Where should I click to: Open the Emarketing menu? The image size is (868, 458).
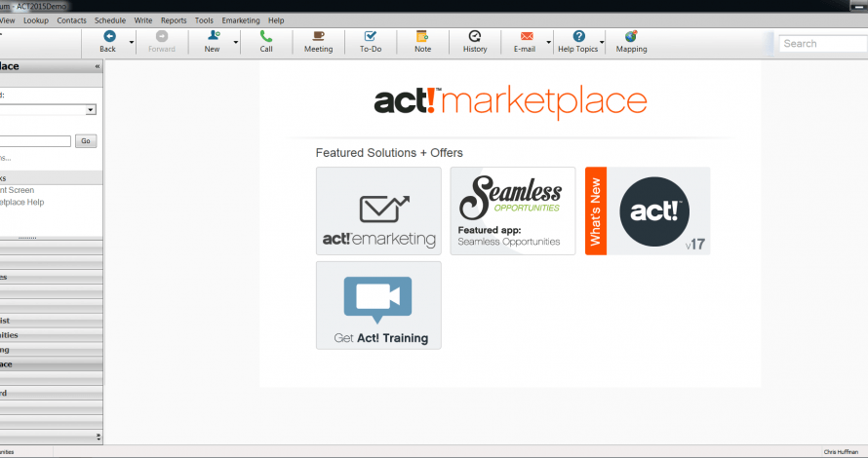(x=241, y=20)
